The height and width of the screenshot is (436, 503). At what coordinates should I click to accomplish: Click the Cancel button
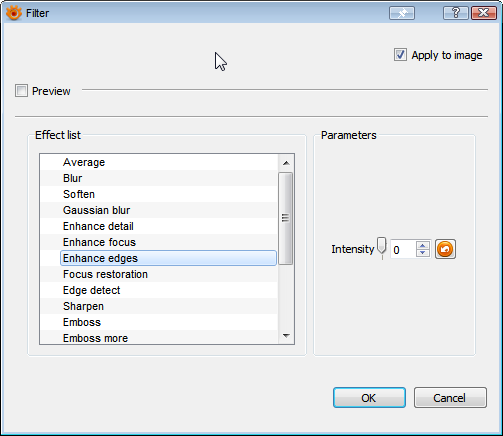450,398
